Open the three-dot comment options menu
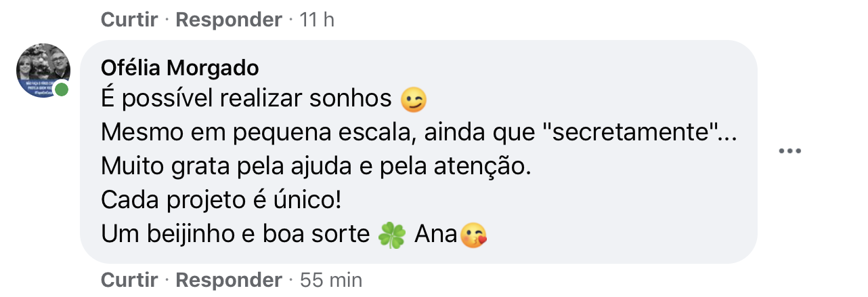Viewport: 868px width, 297px height. click(789, 151)
